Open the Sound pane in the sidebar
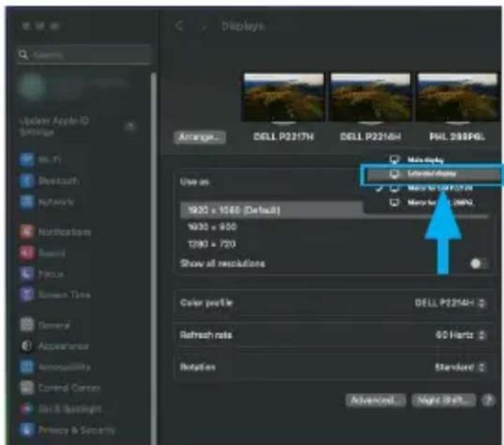The width and height of the screenshot is (504, 445). coord(43,253)
